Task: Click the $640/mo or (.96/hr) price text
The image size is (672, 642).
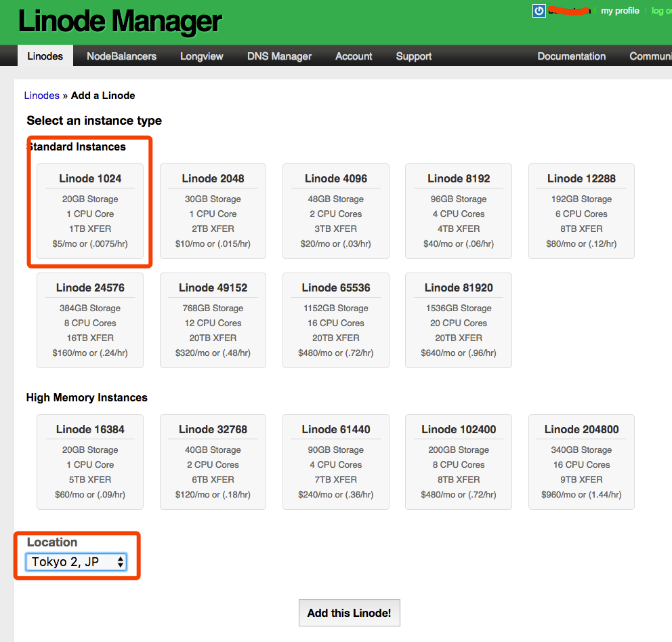Action: point(459,353)
